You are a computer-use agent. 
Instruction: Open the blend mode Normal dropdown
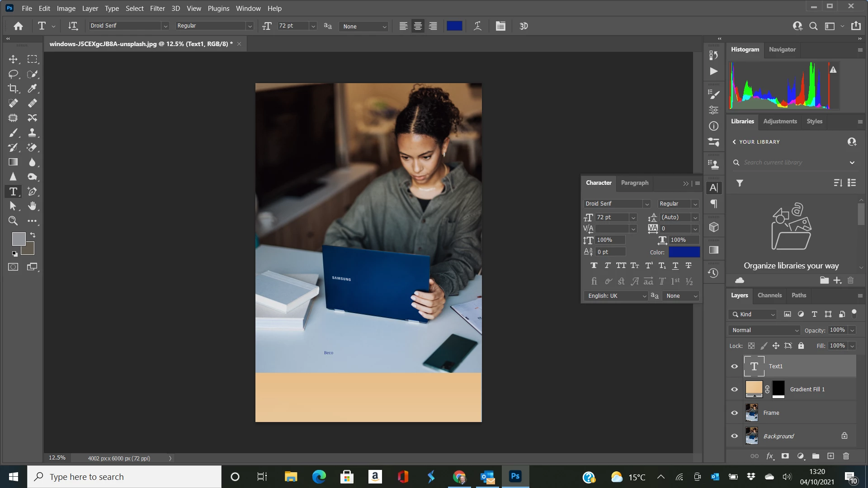pos(764,330)
